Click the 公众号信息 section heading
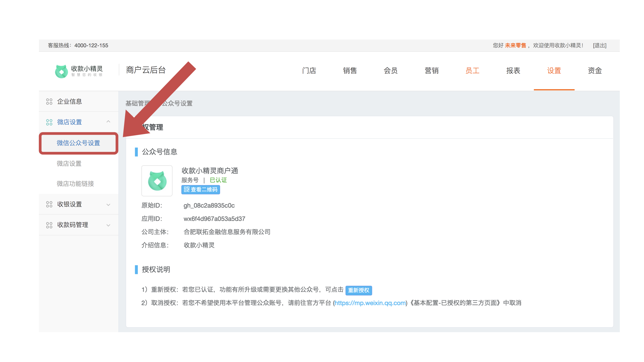This screenshot has width=644, height=362. pos(160,152)
